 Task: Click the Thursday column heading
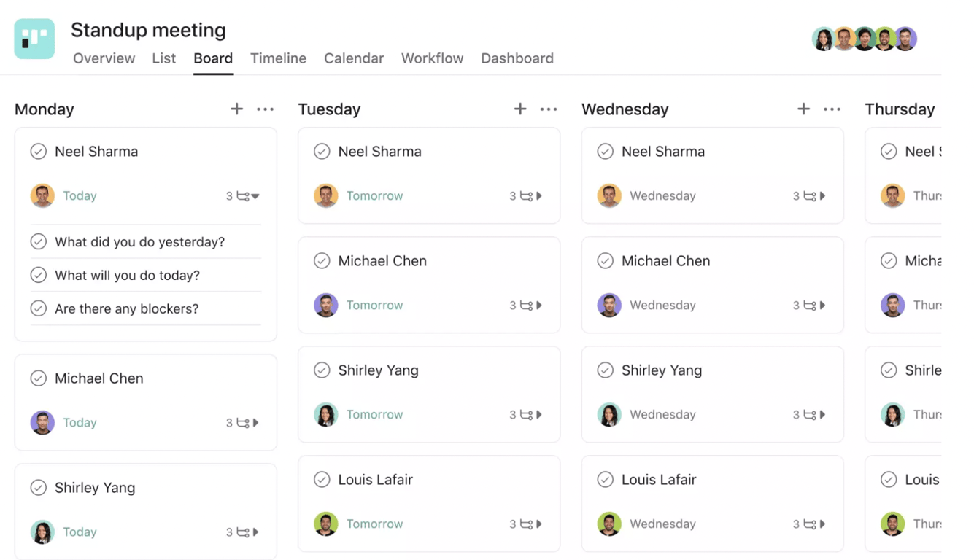(x=900, y=109)
